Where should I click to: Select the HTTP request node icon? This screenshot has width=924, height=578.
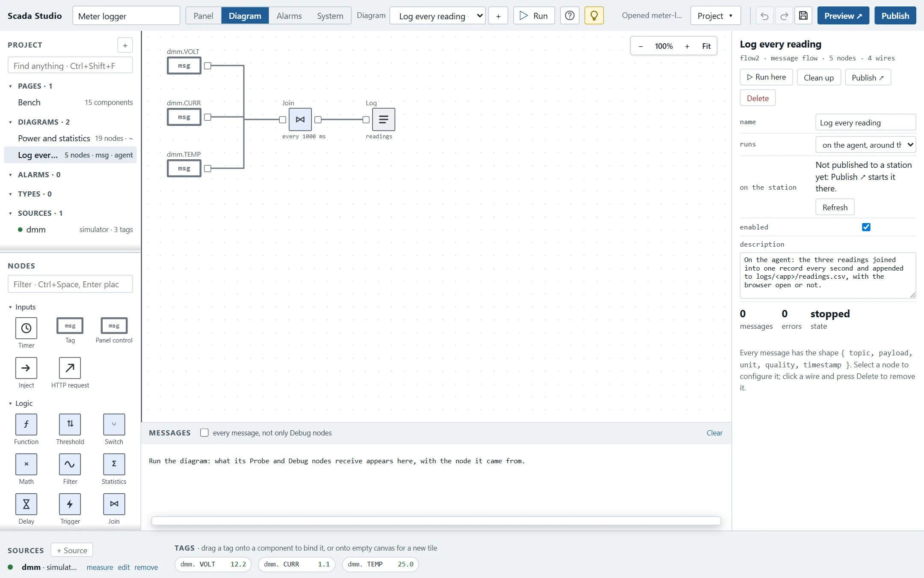point(70,368)
